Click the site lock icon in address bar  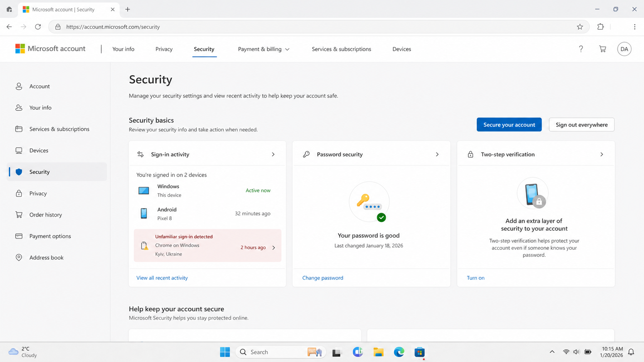coord(58,27)
